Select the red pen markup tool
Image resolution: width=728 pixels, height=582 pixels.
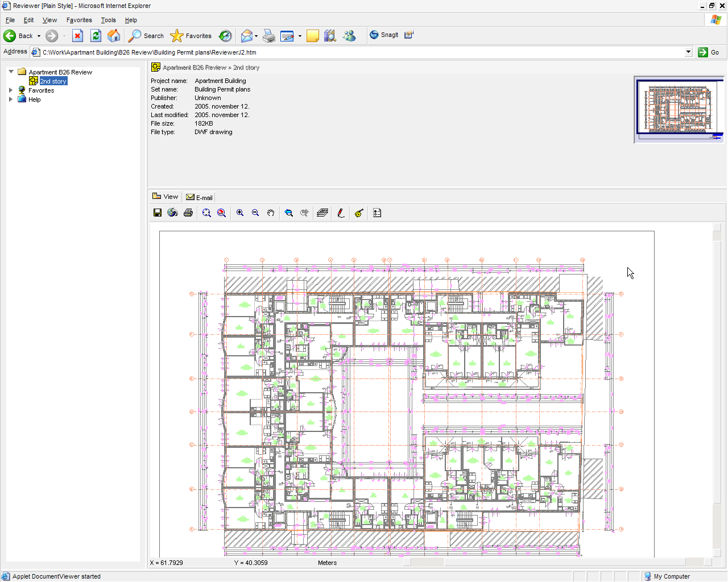(341, 213)
